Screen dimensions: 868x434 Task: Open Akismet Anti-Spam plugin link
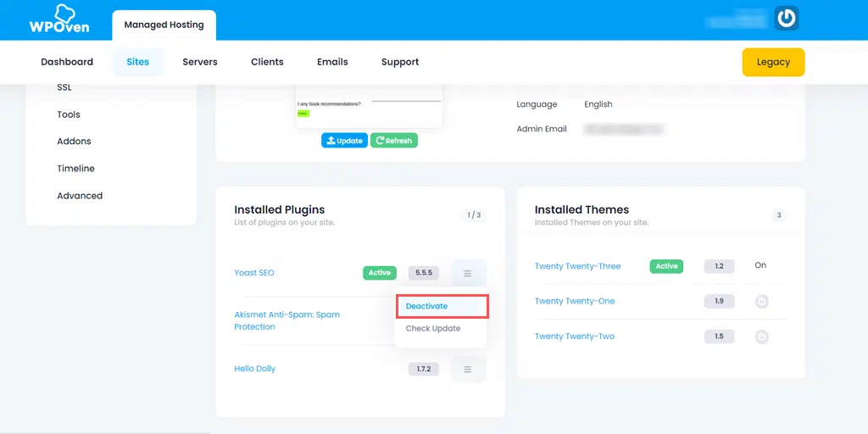click(287, 320)
